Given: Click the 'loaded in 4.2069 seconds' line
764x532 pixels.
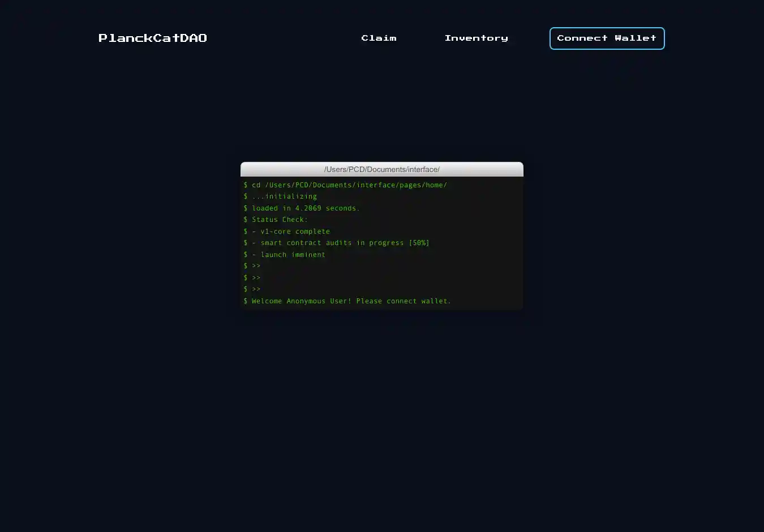Looking at the screenshot, I should point(306,208).
